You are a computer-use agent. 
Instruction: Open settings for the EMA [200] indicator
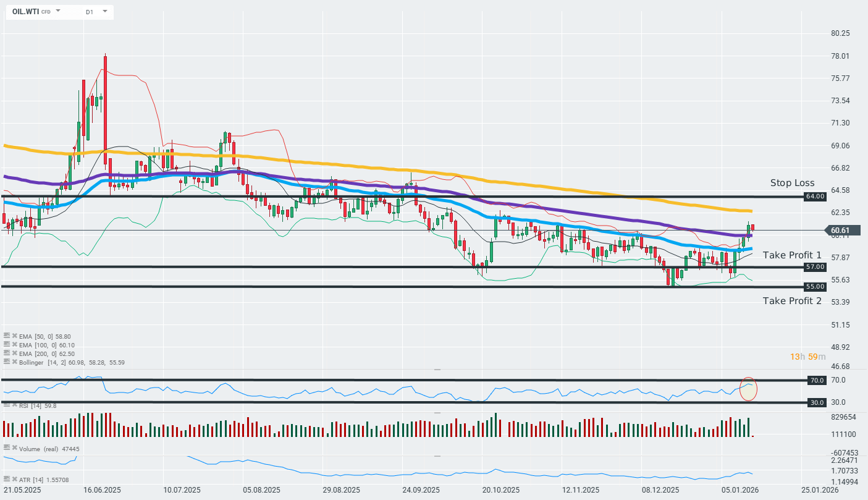click(7, 353)
